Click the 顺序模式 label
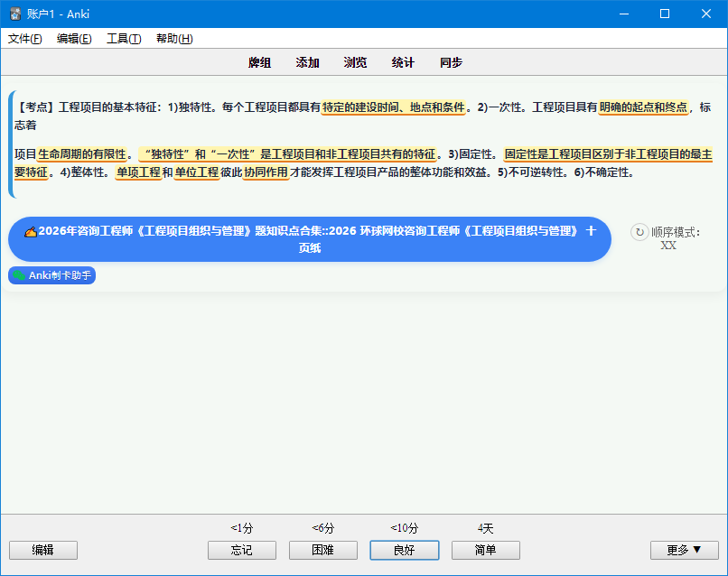Viewport: 728px width, 576px height. coord(676,232)
